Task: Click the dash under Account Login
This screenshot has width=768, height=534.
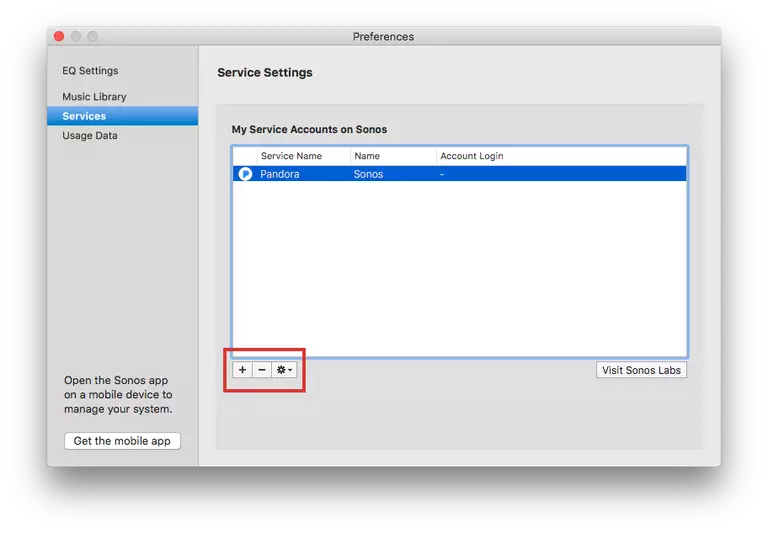Action: pyautogui.click(x=442, y=174)
